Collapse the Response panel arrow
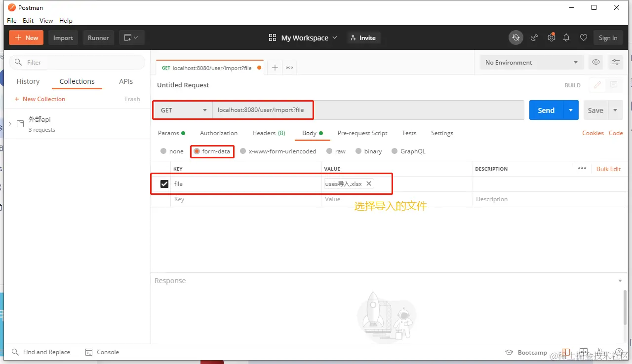Image resolution: width=632 pixels, height=364 pixels. [620, 281]
